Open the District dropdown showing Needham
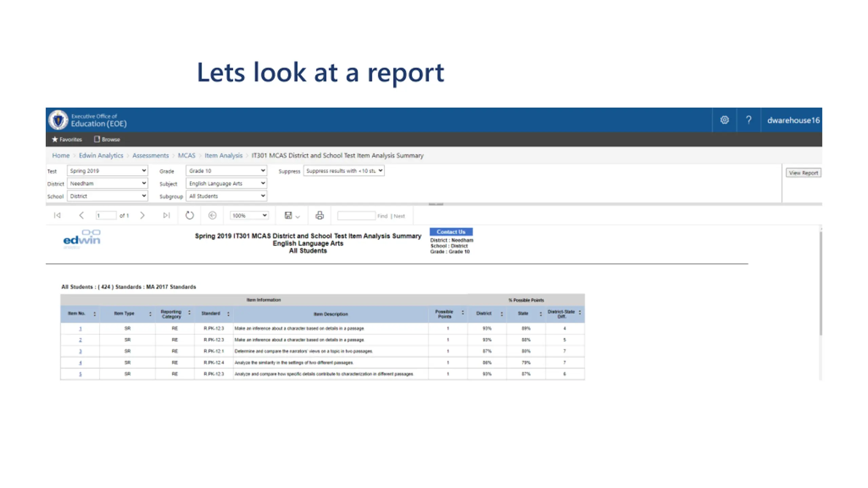This screenshot has height=488, width=868. [107, 183]
